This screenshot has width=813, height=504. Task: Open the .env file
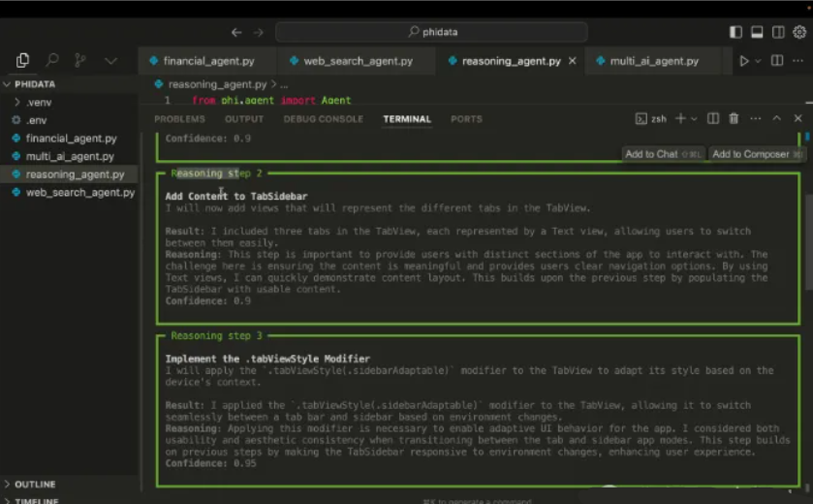70,120
